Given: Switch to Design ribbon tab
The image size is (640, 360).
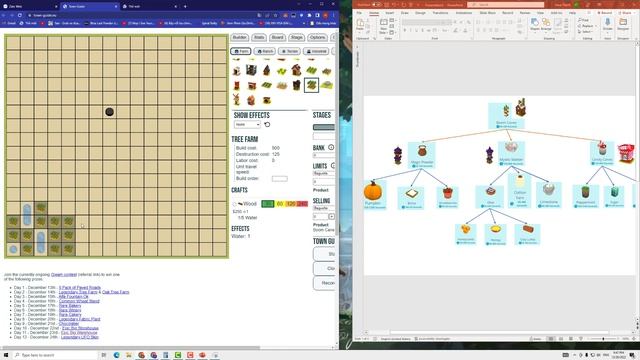Looking at the screenshot, I should (x=420, y=13).
